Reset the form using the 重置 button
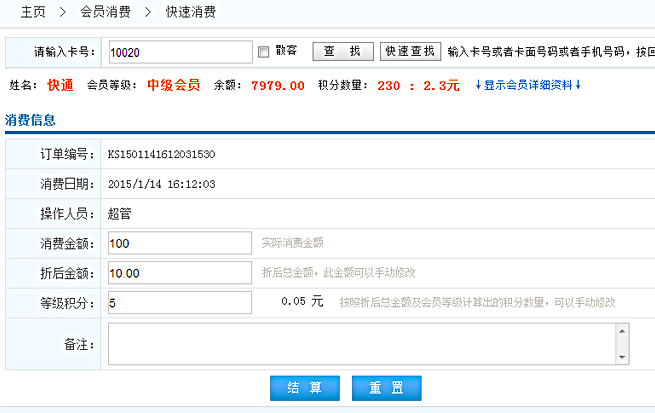The height and width of the screenshot is (413, 655). [x=386, y=388]
